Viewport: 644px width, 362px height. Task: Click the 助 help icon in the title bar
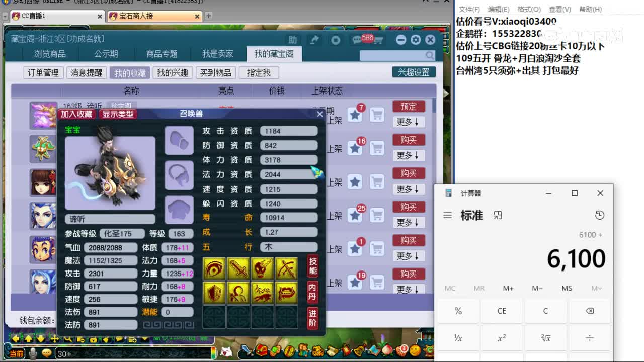click(x=292, y=40)
